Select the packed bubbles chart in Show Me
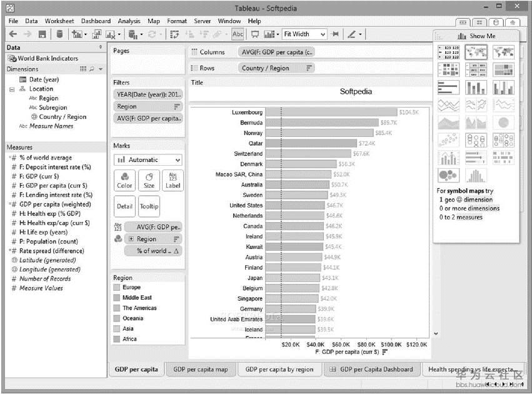 pos(448,176)
